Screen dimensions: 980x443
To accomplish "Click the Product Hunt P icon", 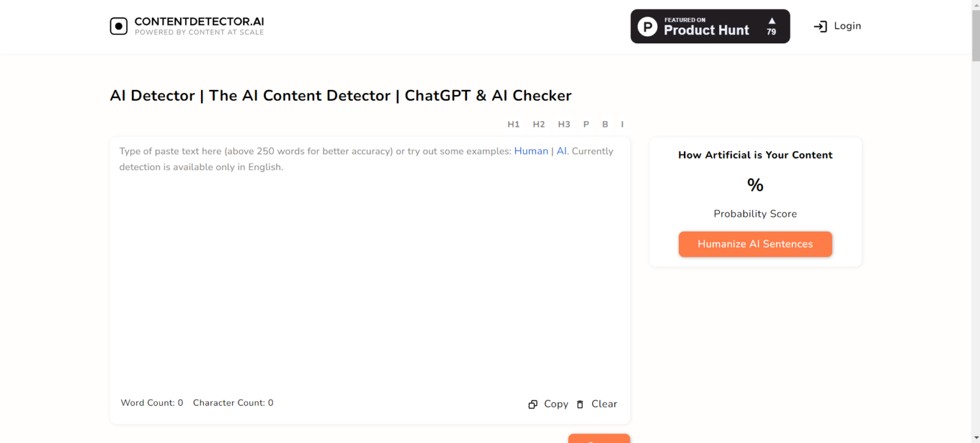I will point(648,26).
